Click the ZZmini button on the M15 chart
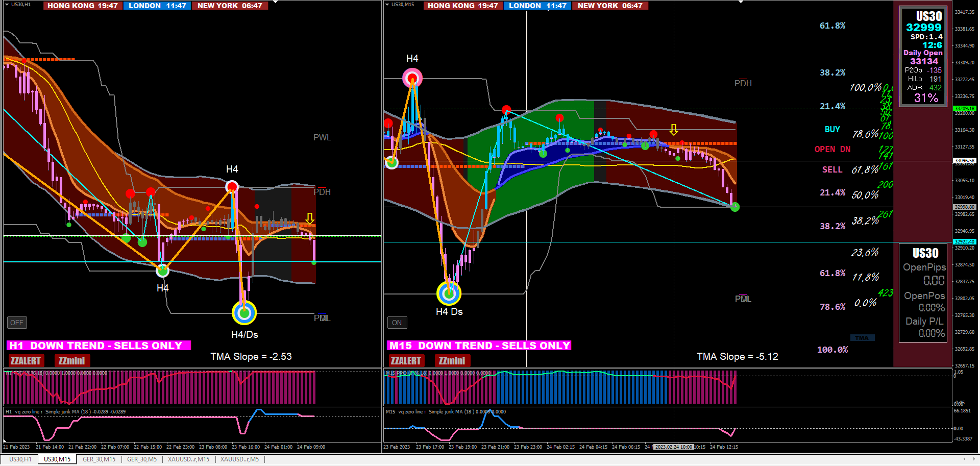980x466 pixels. coord(452,361)
